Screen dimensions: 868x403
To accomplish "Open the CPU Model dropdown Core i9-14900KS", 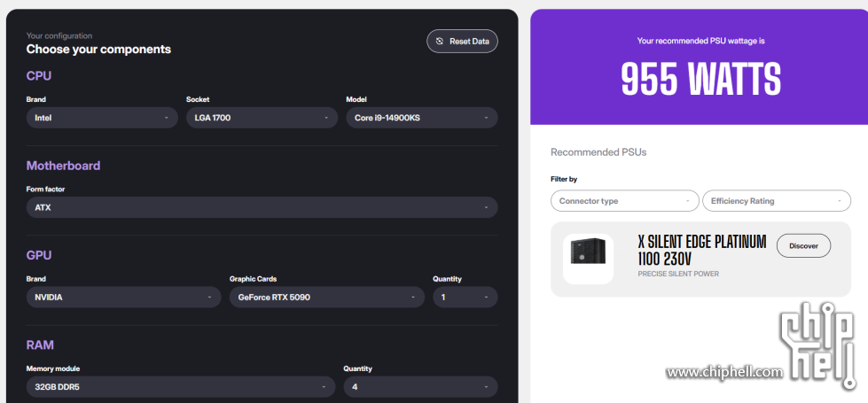I will [x=422, y=118].
